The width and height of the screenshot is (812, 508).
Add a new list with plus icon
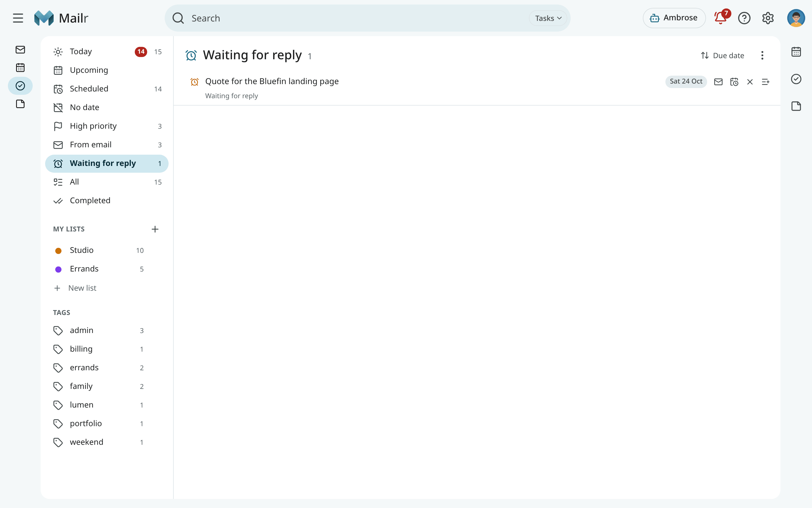click(155, 229)
